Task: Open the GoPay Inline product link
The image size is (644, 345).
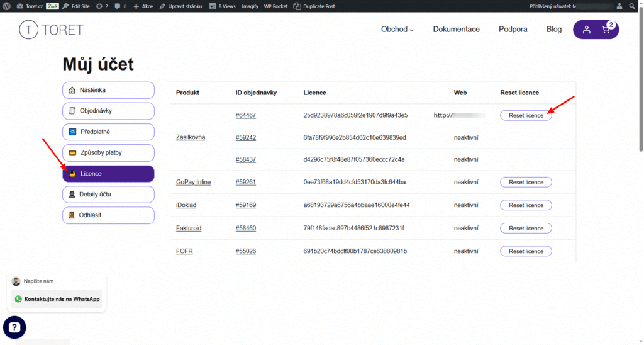Action: click(194, 182)
